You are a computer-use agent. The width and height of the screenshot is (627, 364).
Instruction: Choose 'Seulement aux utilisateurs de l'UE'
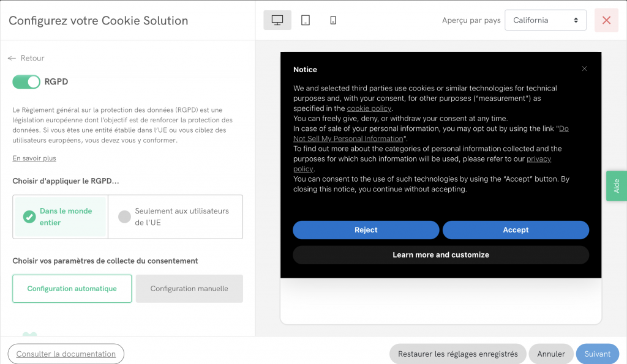click(175, 217)
